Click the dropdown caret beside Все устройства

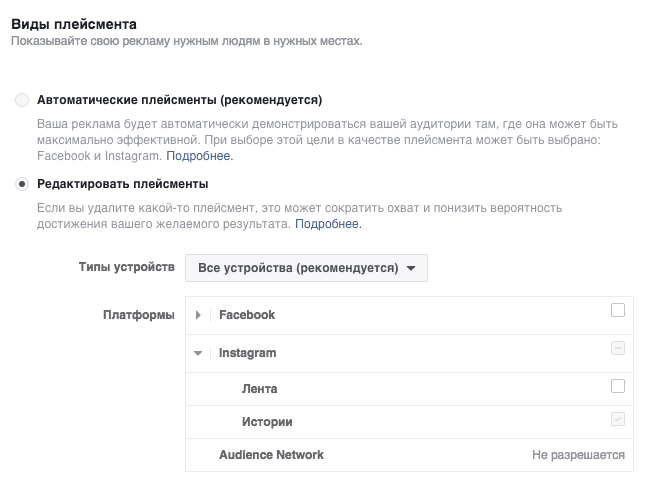[x=411, y=269]
